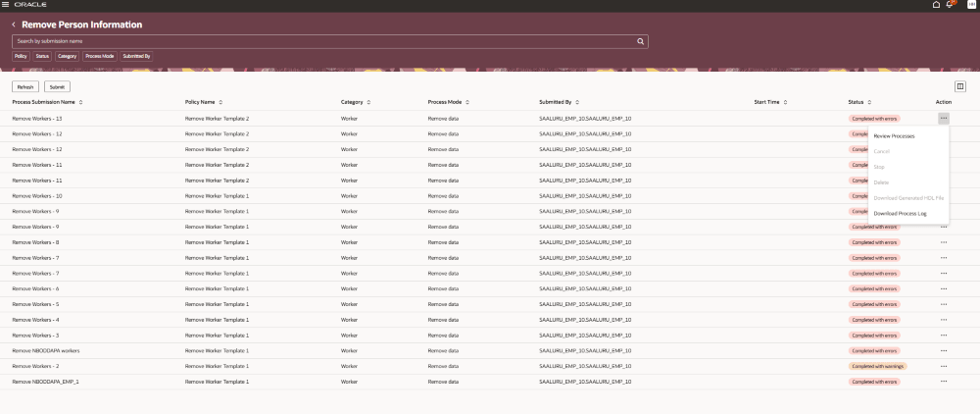Select the Stop menu entry
The height and width of the screenshot is (414, 980).
pos(908,167)
